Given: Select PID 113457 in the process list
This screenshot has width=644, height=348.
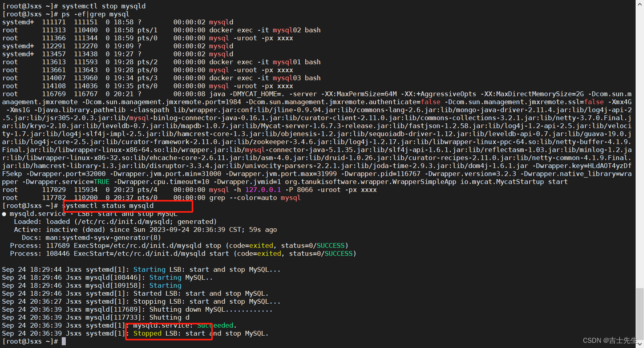Looking at the screenshot, I should point(54,54).
